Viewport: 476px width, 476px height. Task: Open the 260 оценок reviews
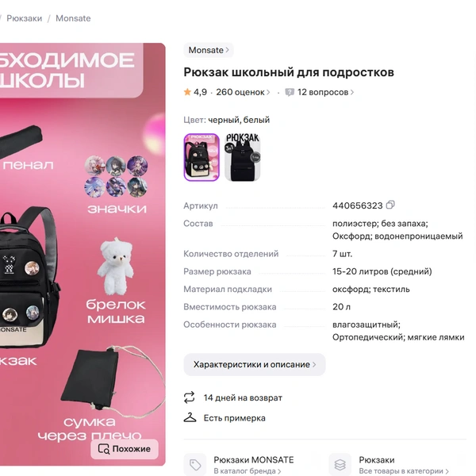[x=243, y=92]
